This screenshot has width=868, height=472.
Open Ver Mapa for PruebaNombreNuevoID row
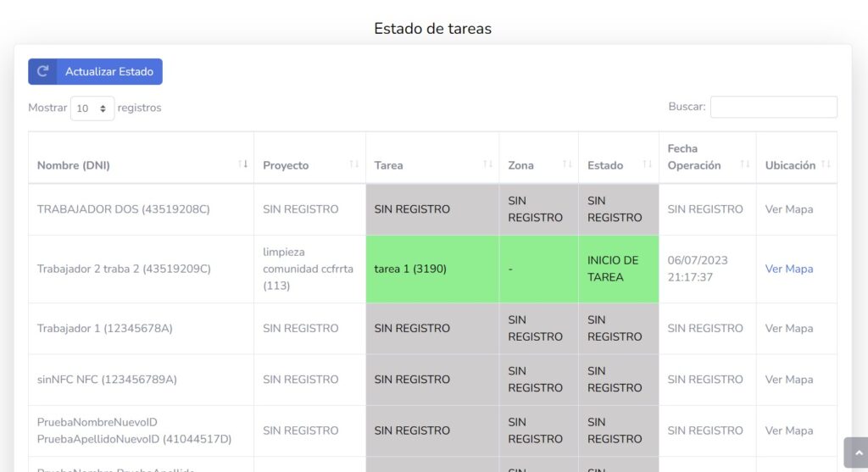coord(788,430)
